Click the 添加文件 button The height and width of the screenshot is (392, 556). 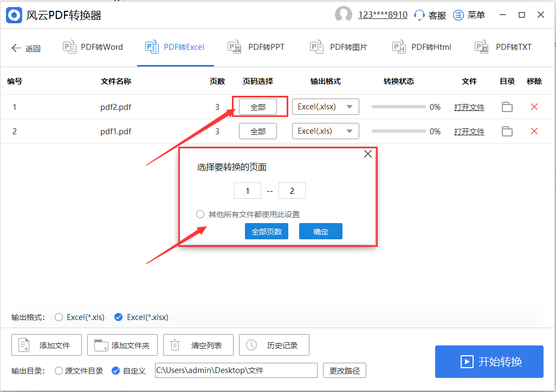(47, 345)
